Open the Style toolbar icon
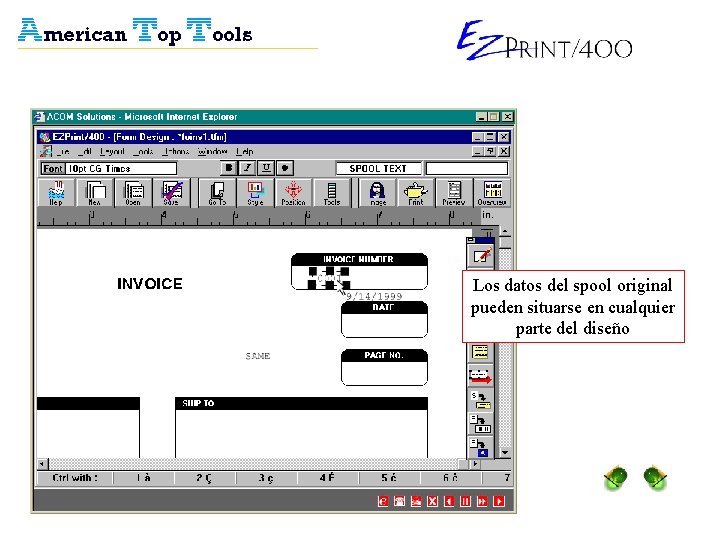 click(255, 192)
